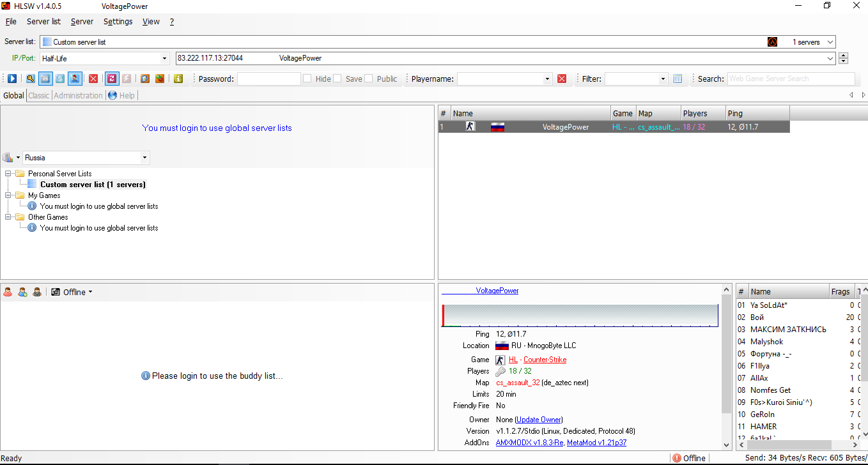Click the MetaMod v1.21p37 link
The image size is (868, 465).
(x=596, y=443)
